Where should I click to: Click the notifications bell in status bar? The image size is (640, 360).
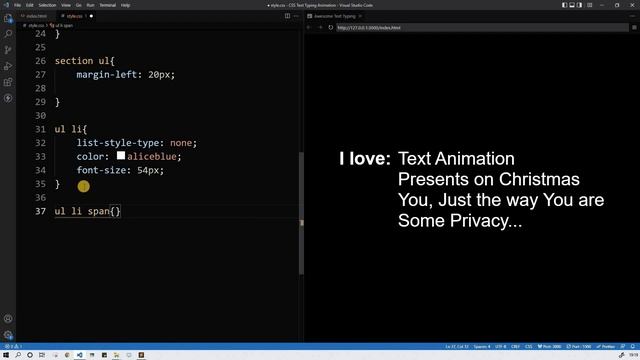tap(633, 346)
